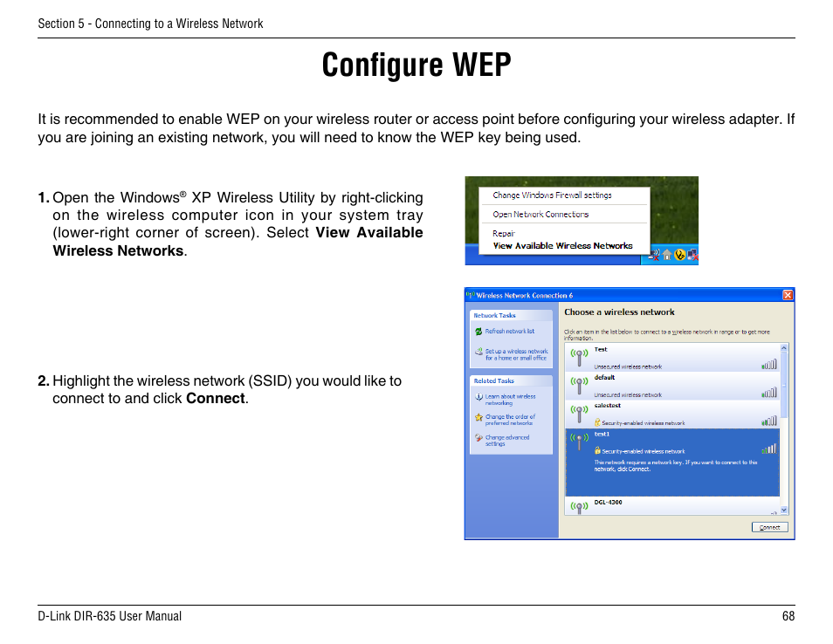833x644 pixels.
Task: Click signal strength bars of Test network
Action: 768,365
